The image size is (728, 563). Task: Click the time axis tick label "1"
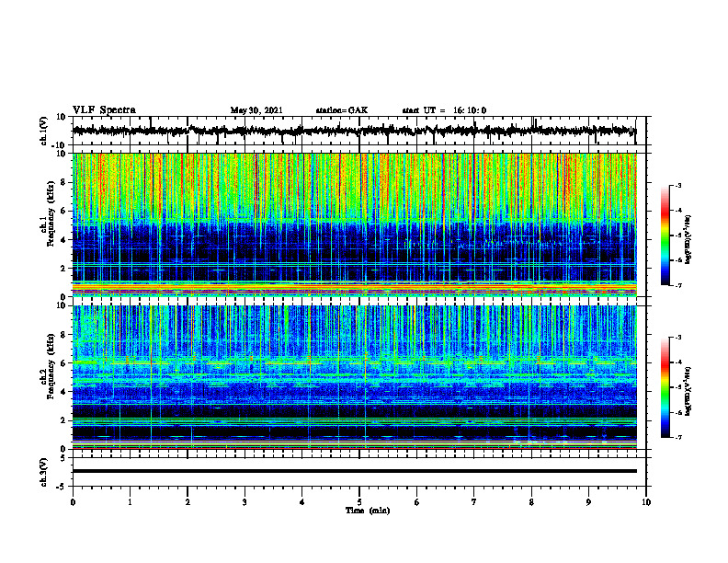130,502
